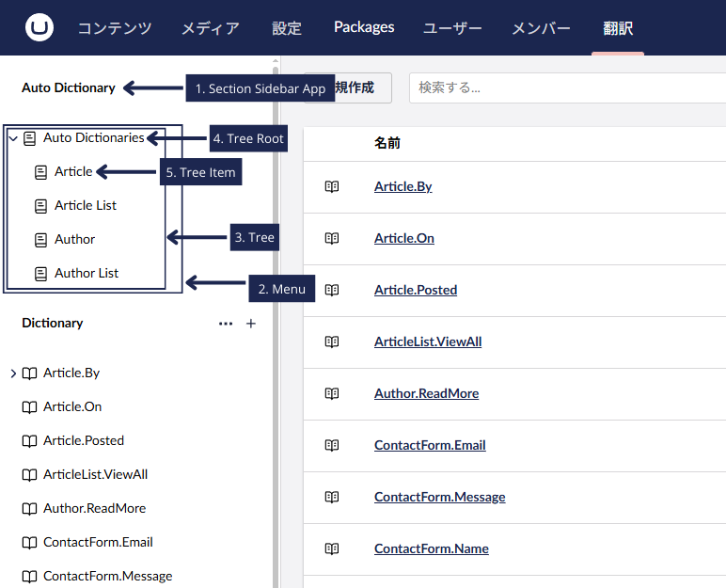Click the book icon in the ContactForm.Name table row
Viewport: 726px width, 588px height.
(332, 548)
